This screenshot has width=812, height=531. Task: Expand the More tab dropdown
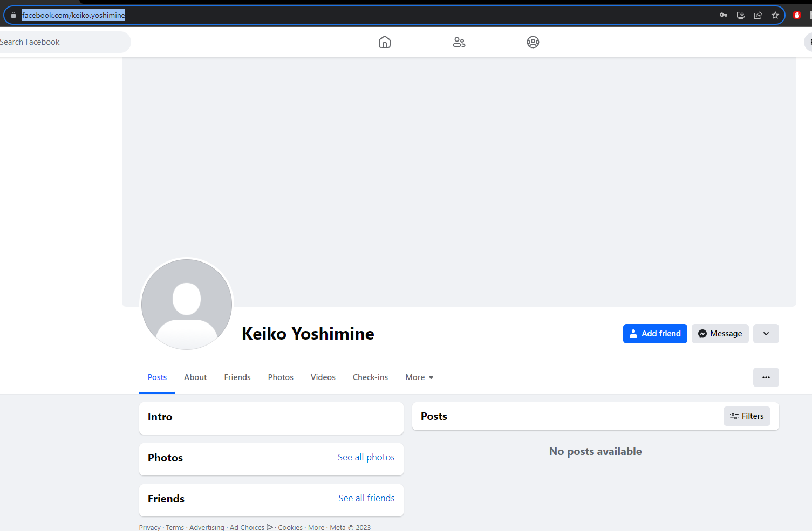click(419, 377)
